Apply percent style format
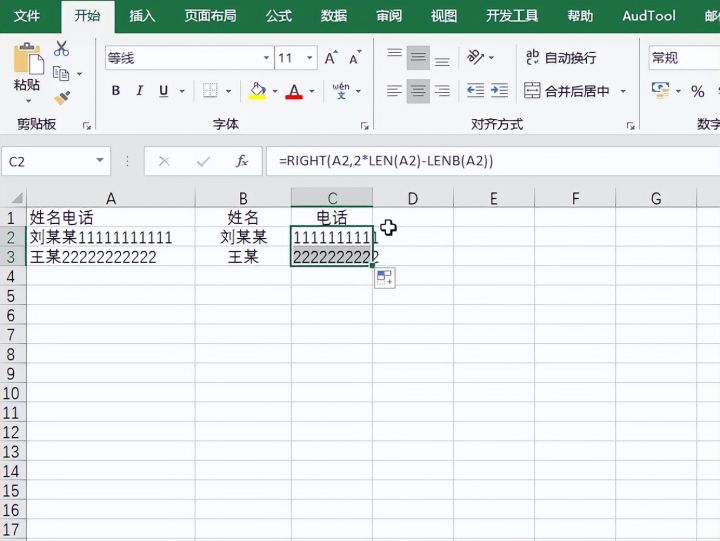 click(698, 91)
